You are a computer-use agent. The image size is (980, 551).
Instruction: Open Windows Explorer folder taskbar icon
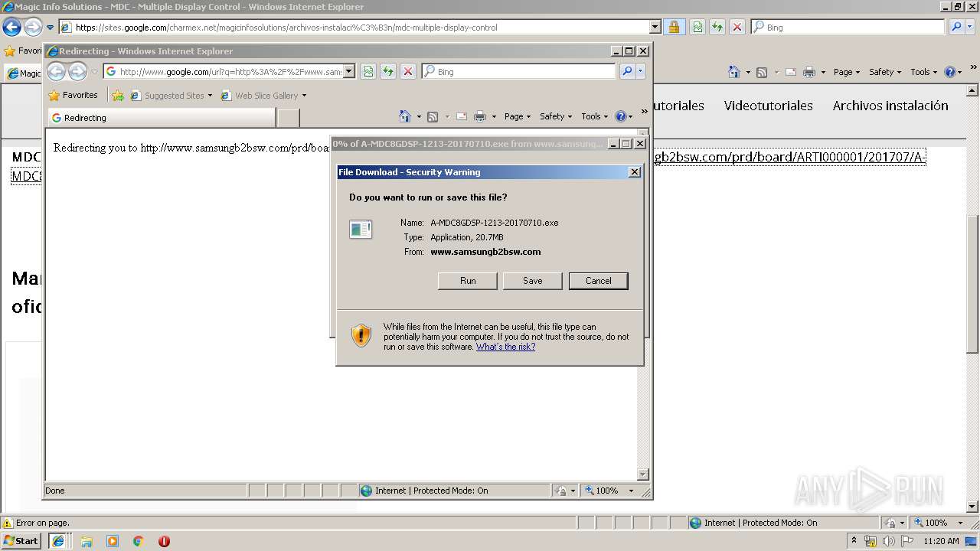[87, 541]
